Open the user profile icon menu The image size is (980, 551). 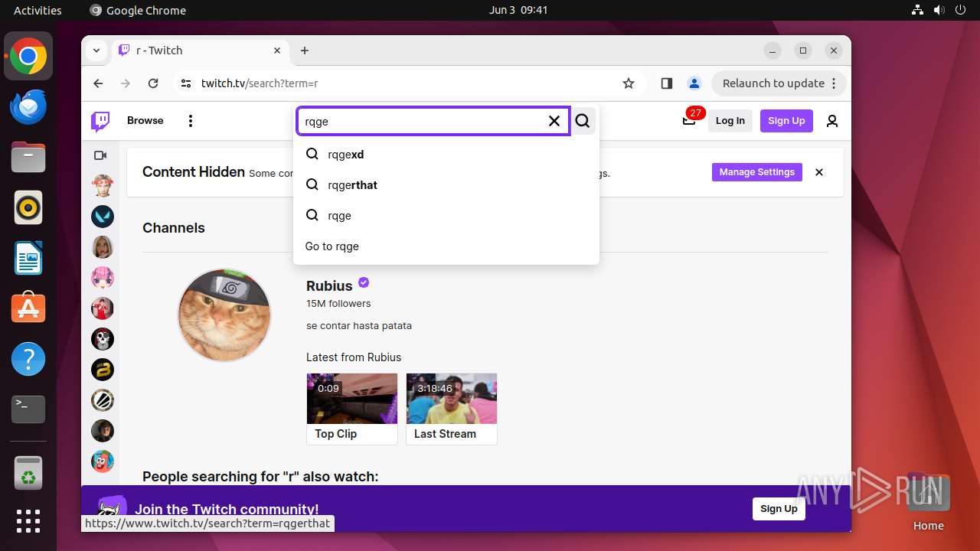[x=832, y=121]
